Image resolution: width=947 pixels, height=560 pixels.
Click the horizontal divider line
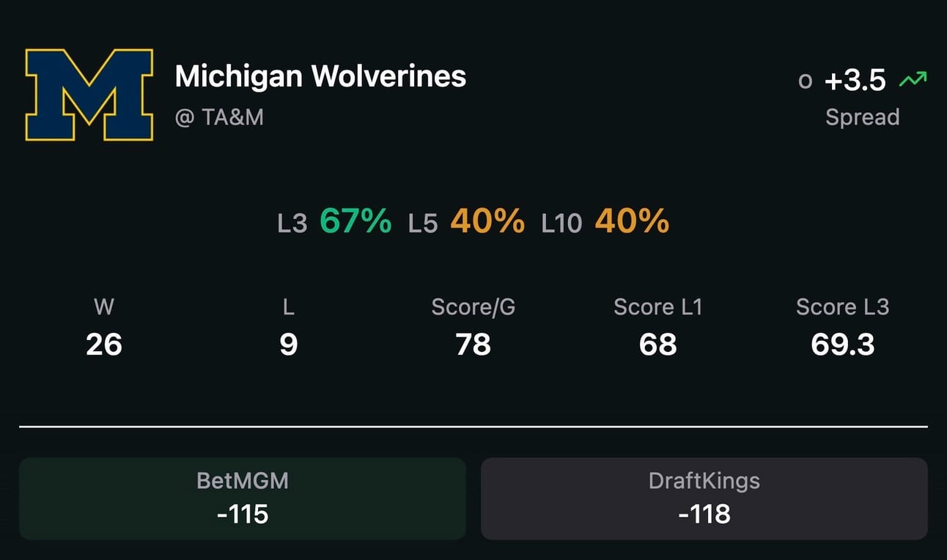coord(473,426)
